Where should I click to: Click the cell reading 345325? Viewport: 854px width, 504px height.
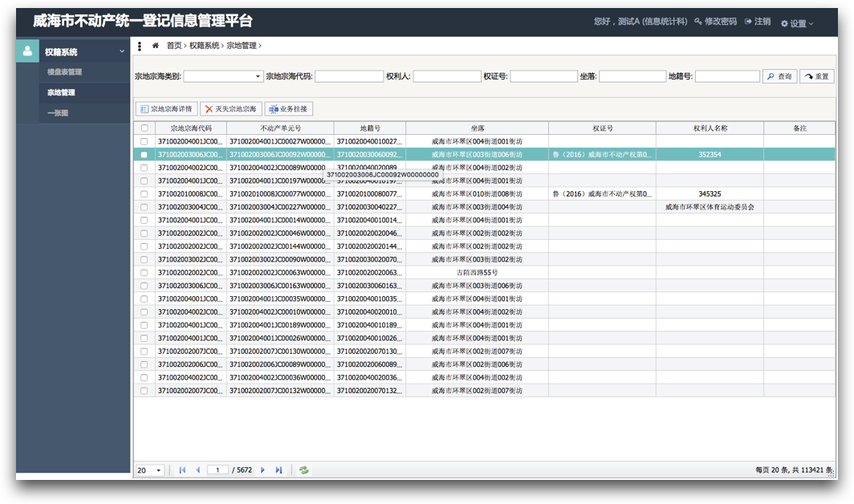(710, 194)
